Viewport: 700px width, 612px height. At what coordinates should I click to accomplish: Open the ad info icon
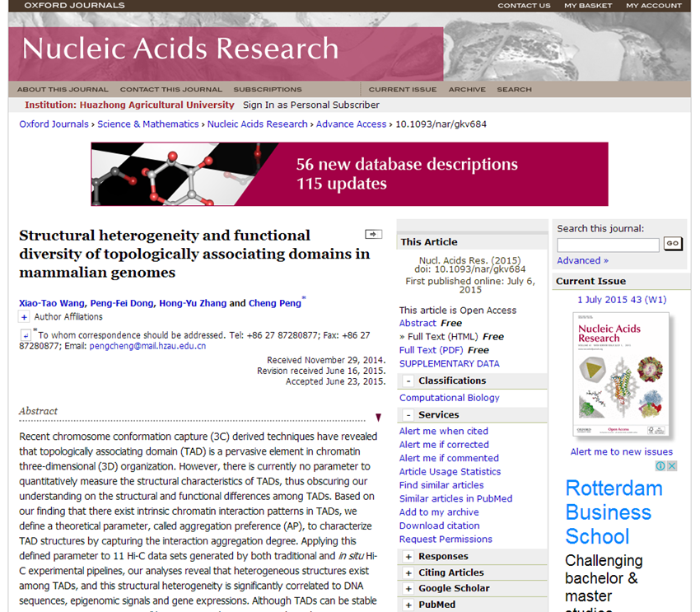(660, 466)
